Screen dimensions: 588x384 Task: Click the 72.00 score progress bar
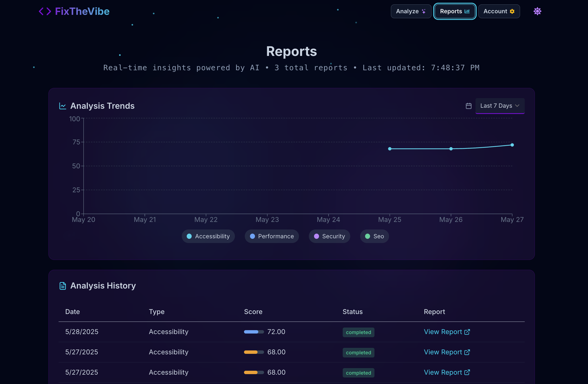point(254,332)
